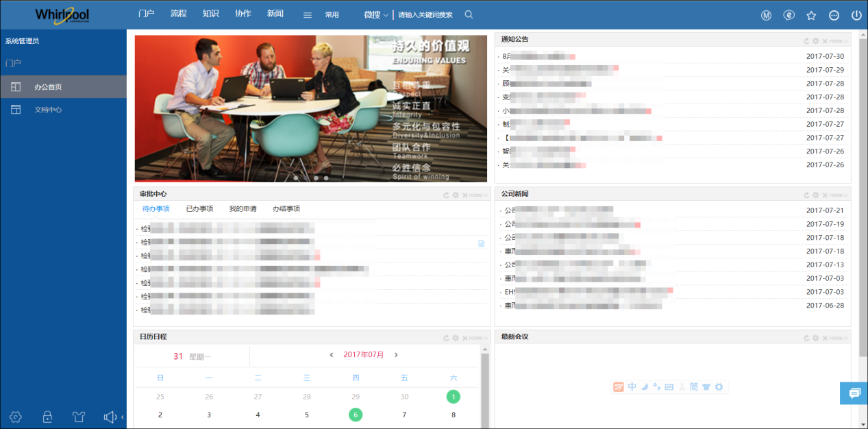868x429 pixels.
Task: Select calendar date 6 highlighted green
Action: [356, 415]
